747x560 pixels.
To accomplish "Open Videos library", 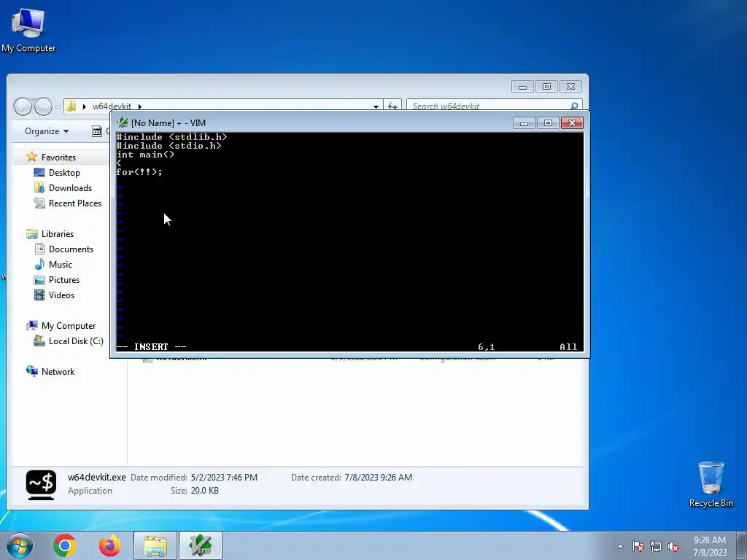I will pos(61,295).
